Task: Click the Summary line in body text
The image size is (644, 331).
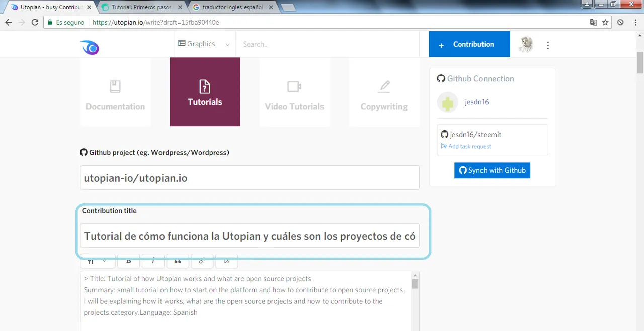Action: coord(244,290)
